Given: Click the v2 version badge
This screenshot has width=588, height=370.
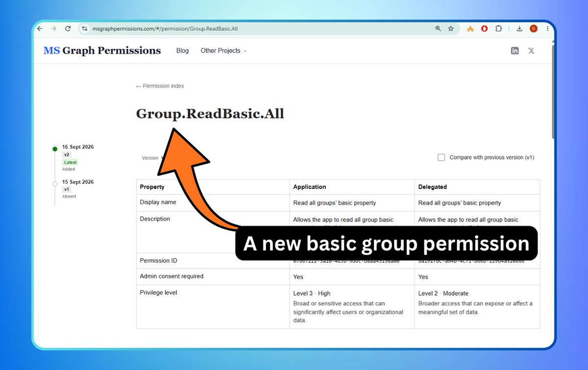Looking at the screenshot, I should pos(67,155).
